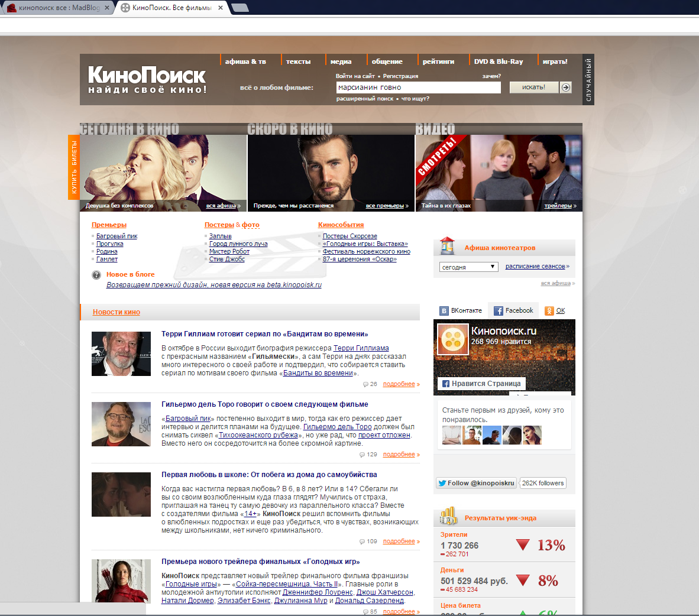Open the Дженнифер Лоуренс actor link

point(318,592)
